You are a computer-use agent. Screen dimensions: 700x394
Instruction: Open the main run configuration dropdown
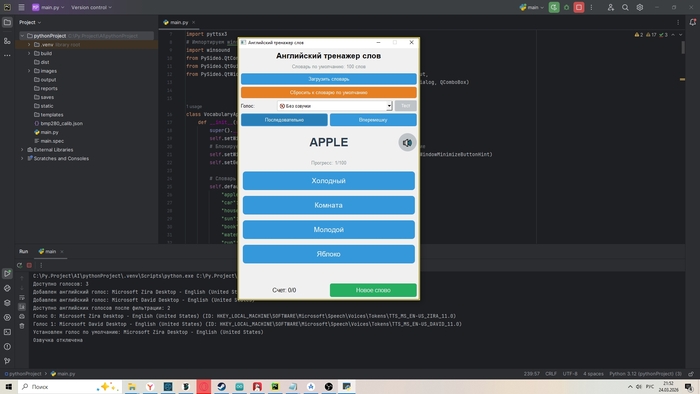tap(532, 8)
